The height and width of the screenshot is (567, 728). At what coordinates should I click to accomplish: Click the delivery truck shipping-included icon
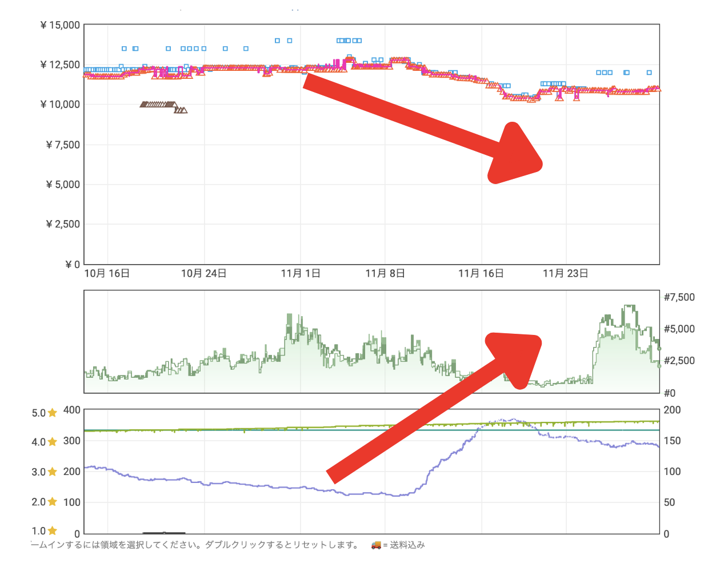pos(376,545)
